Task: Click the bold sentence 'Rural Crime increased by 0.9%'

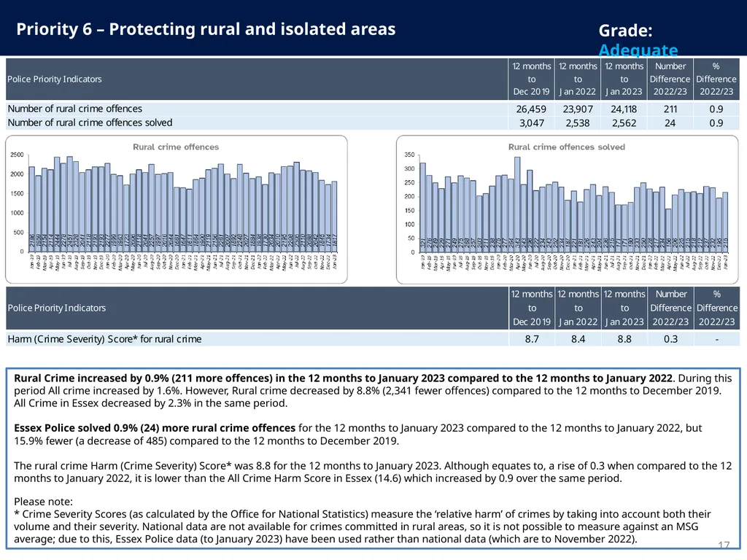Action: point(344,378)
